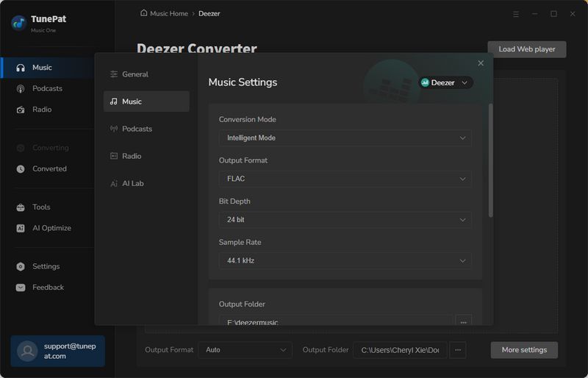This screenshot has width=588, height=378.
Task: Expand the Conversion Mode dropdown
Action: 345,138
